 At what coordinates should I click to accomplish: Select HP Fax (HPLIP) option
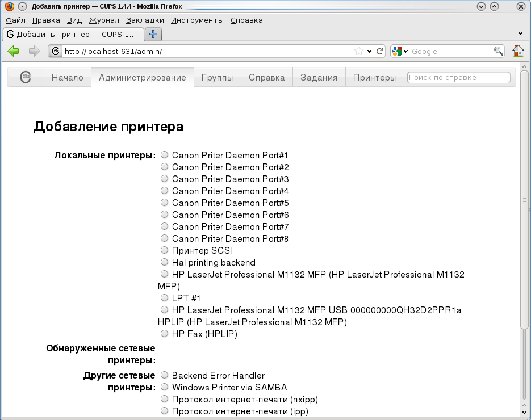[x=164, y=333]
